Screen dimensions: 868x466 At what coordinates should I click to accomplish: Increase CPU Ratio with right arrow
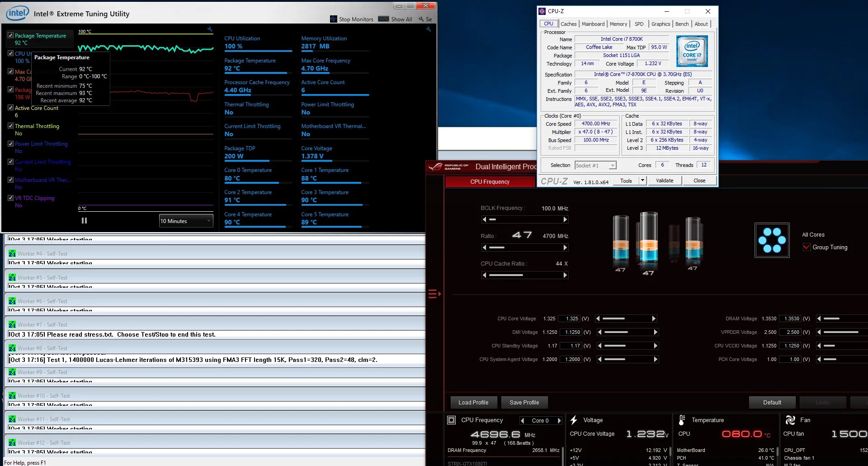coord(565,247)
